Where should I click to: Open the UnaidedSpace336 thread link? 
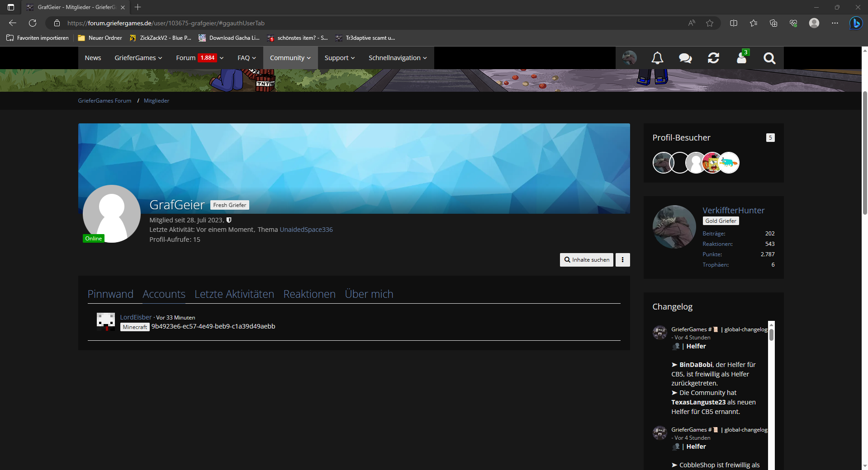pos(306,230)
